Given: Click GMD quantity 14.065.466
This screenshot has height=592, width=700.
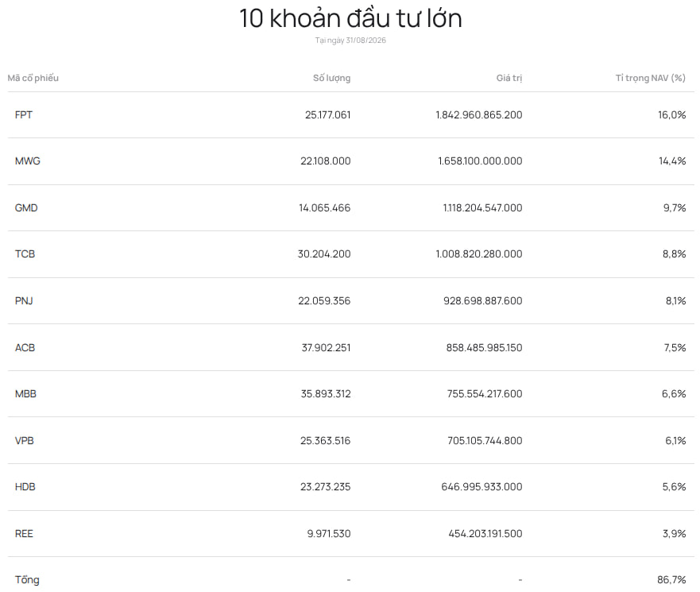Looking at the screenshot, I should (325, 207).
